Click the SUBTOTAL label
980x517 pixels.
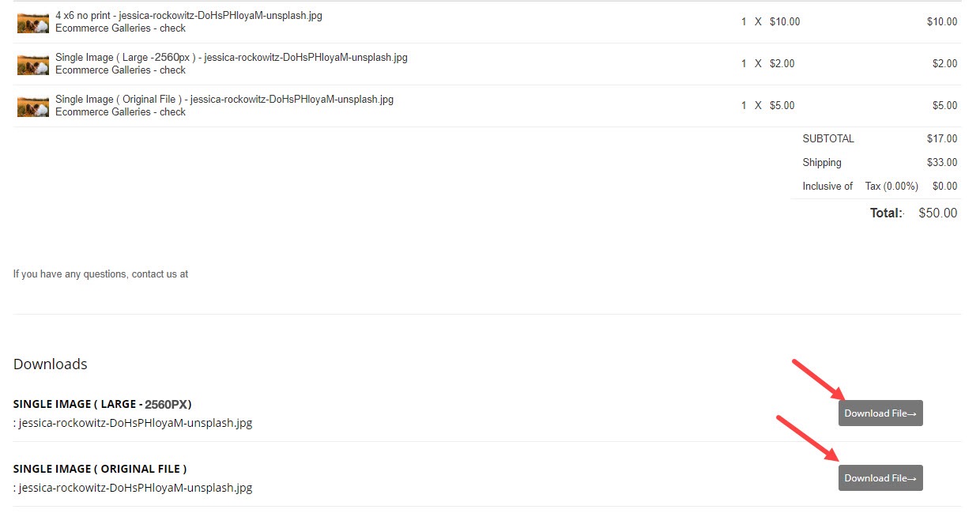pos(828,139)
